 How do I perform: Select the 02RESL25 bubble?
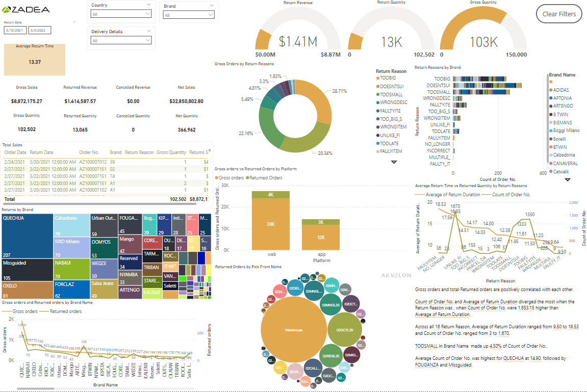coord(331,356)
